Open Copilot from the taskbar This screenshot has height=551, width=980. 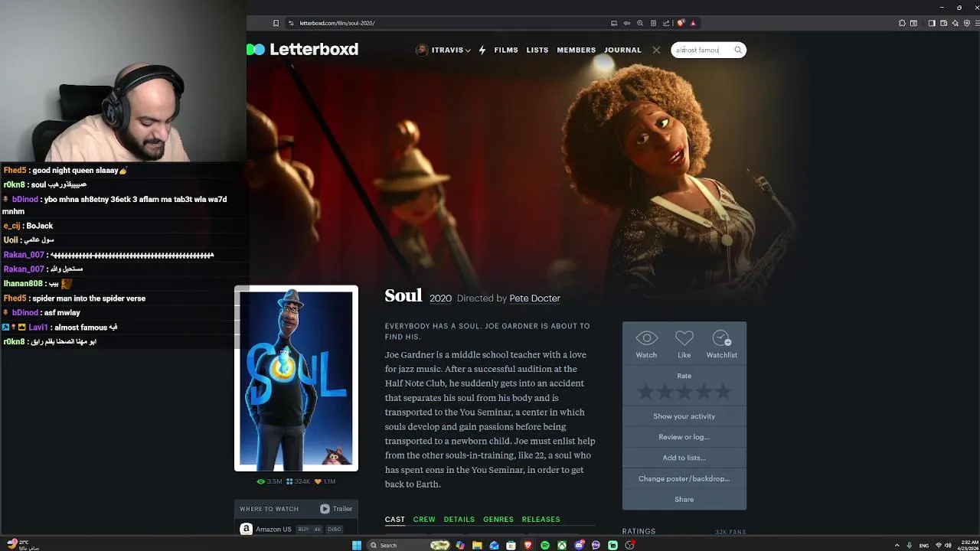[x=460, y=545]
